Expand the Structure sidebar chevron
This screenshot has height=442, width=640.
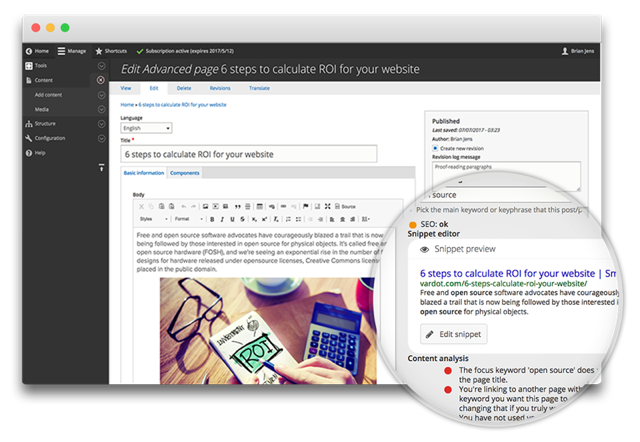102,124
